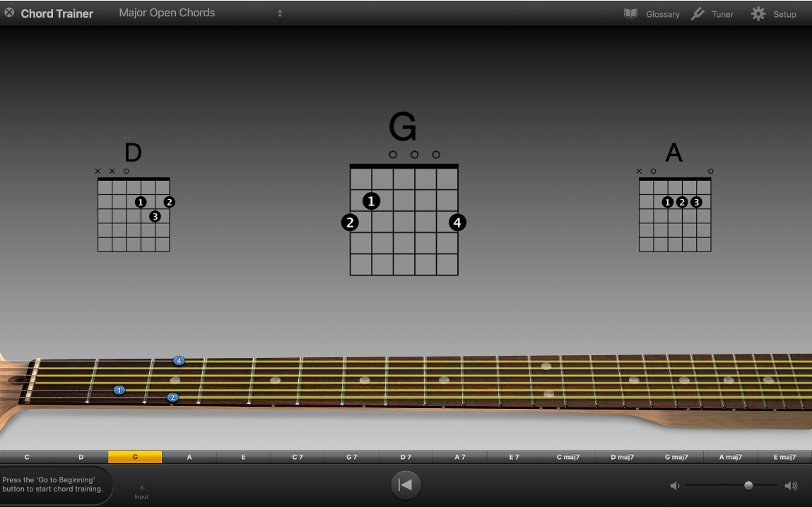The image size is (812, 507).
Task: Open the Major Open Chords selector
Action: [167, 13]
